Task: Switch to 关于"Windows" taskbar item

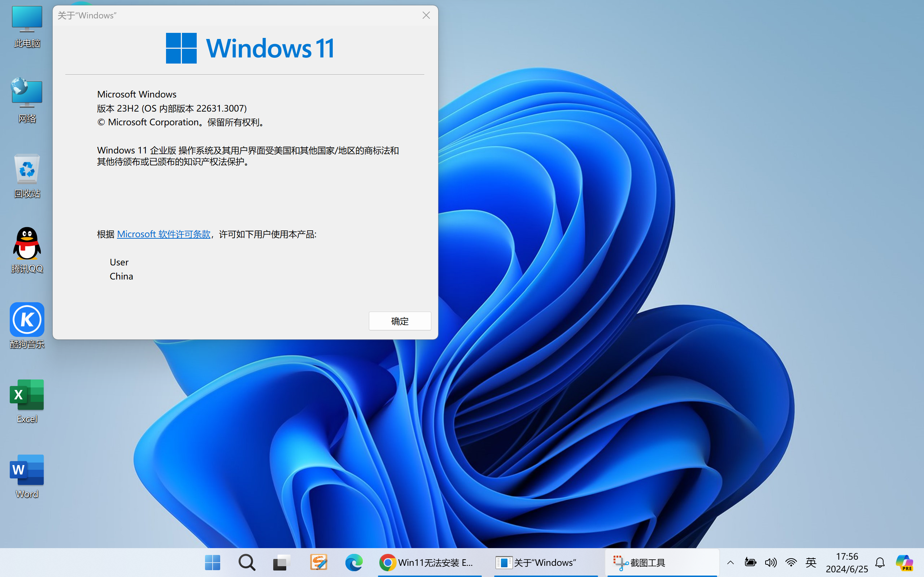Action: point(545,563)
